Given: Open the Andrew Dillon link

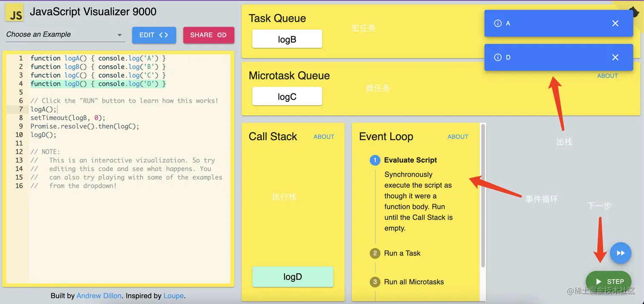Looking at the screenshot, I should click(x=99, y=295).
